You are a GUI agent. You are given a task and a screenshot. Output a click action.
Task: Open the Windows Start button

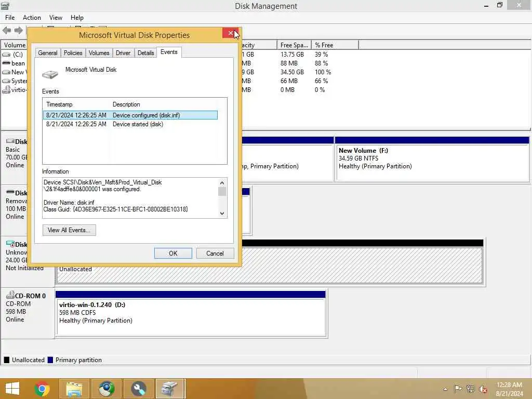(x=12, y=389)
